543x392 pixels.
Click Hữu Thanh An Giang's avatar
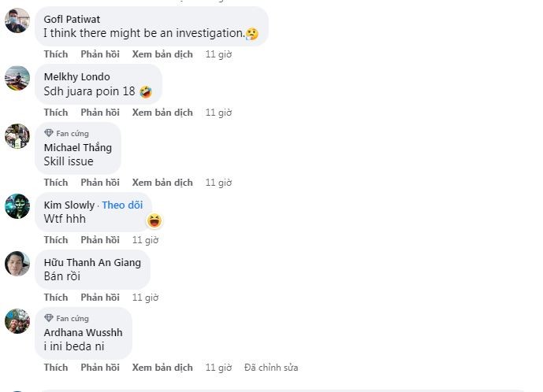(17, 263)
